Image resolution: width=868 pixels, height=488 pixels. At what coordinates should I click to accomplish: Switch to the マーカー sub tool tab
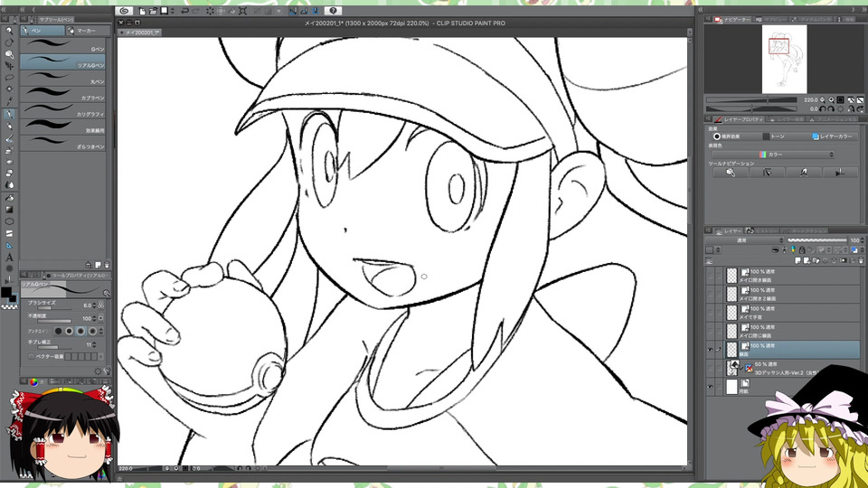87,31
